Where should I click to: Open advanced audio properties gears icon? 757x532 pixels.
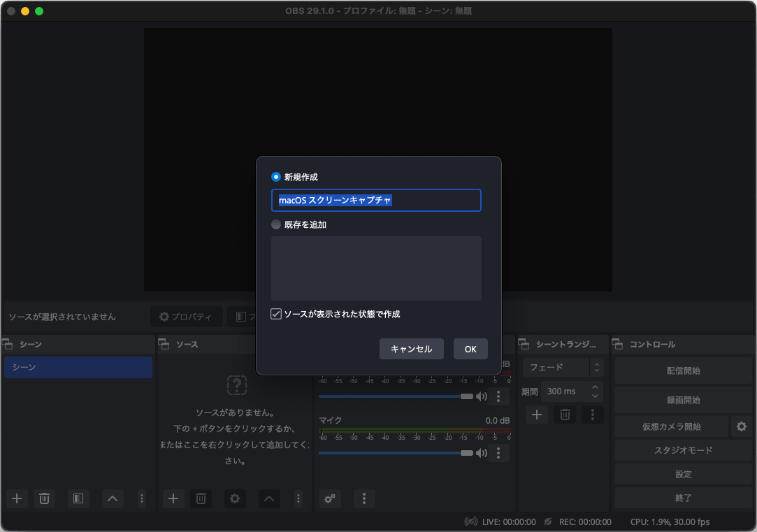(x=330, y=498)
